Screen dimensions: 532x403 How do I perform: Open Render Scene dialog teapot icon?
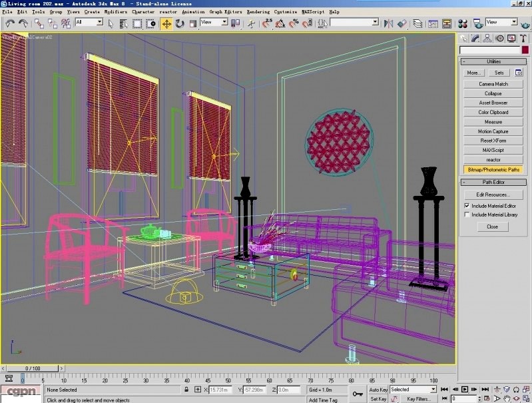pyautogui.click(x=478, y=23)
